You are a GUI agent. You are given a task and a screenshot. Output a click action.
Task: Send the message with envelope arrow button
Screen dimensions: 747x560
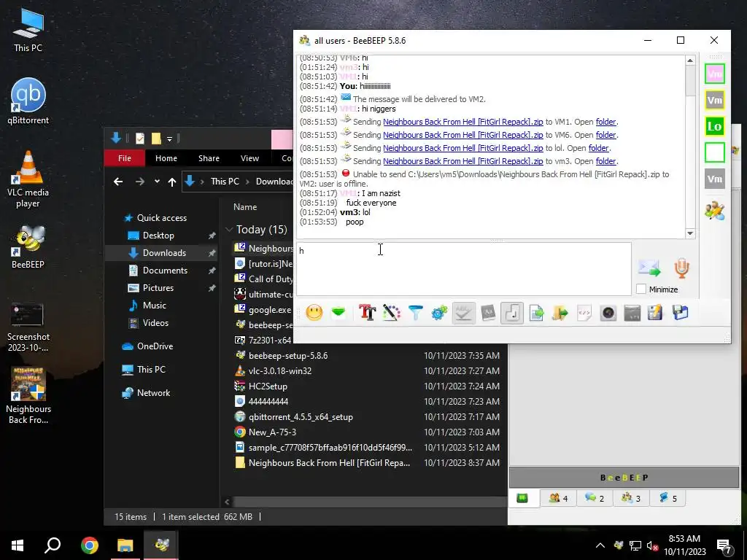click(649, 268)
